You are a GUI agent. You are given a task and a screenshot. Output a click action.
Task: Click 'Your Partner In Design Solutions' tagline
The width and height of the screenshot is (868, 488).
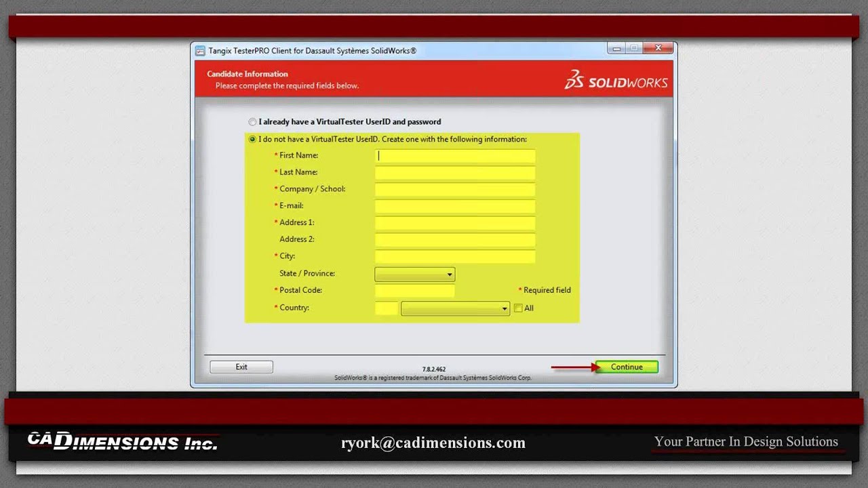[x=746, y=442]
